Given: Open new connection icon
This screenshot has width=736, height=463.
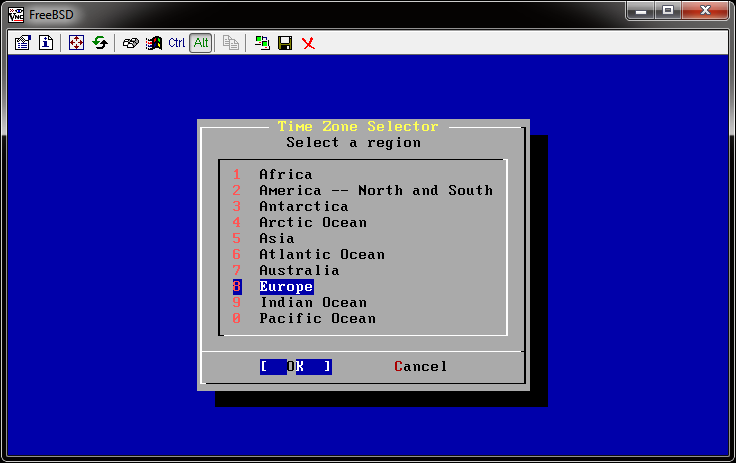Looking at the screenshot, I should point(262,43).
